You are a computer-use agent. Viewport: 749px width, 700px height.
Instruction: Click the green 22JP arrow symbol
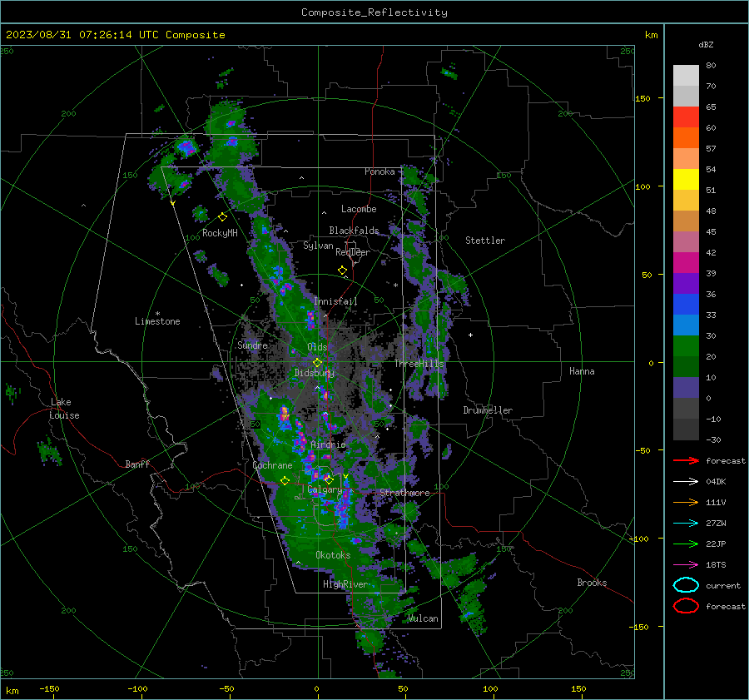[x=686, y=544]
